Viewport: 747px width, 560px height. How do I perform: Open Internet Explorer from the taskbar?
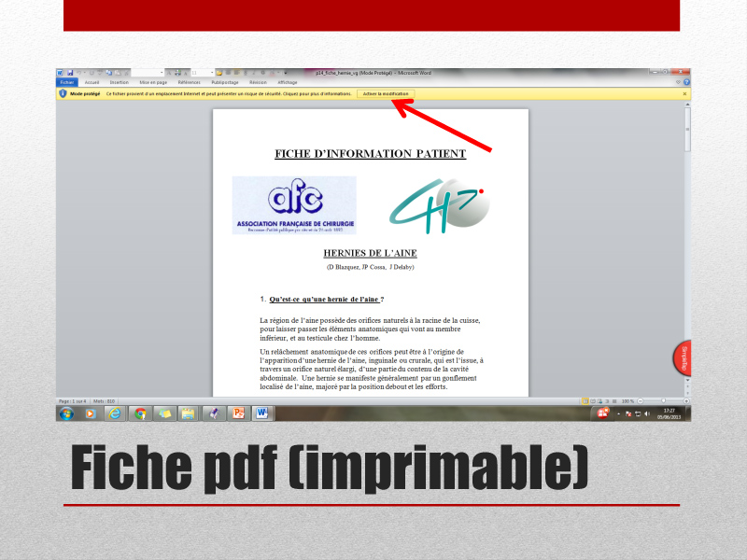point(115,413)
